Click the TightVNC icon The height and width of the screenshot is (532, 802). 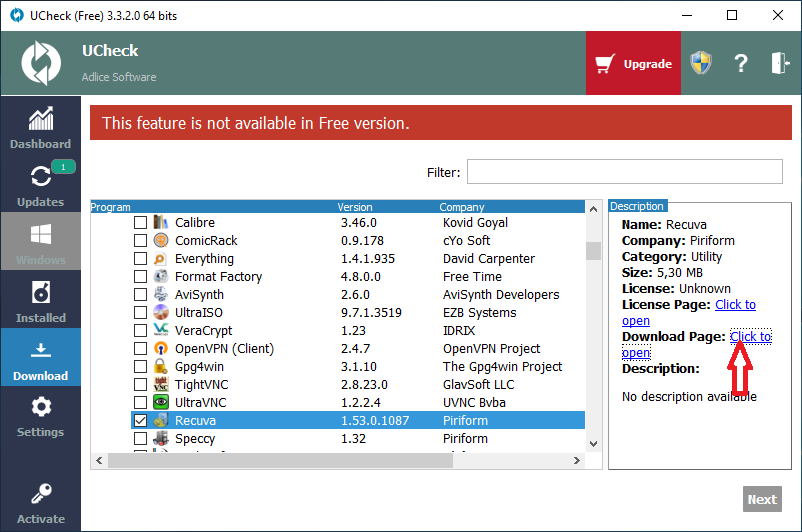[x=161, y=384]
